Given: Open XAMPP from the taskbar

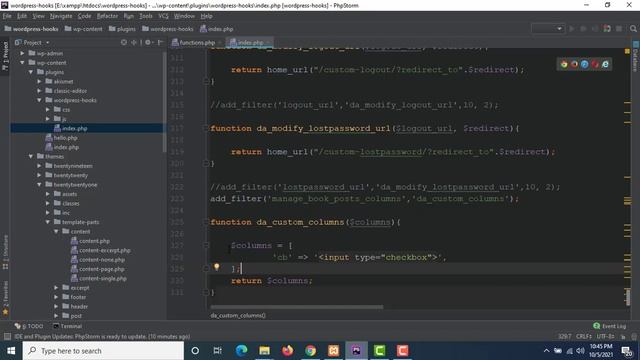Looking at the screenshot, I should pos(333,351).
